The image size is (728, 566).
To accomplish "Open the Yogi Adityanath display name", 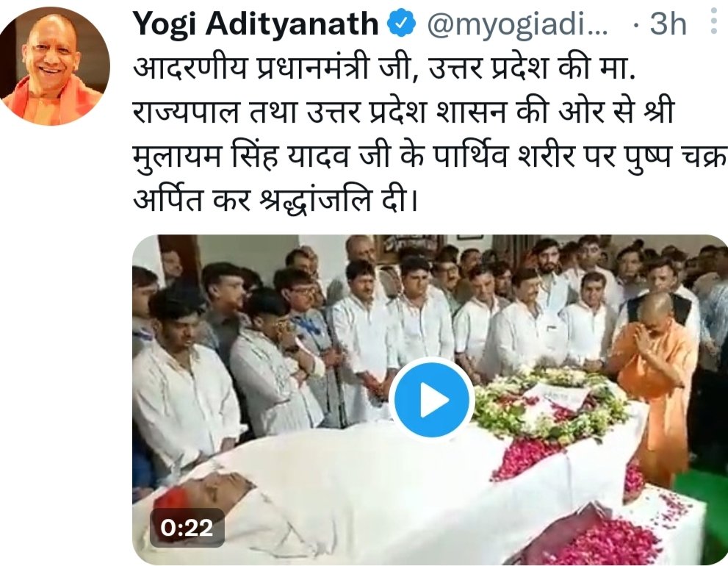I will pyautogui.click(x=256, y=24).
